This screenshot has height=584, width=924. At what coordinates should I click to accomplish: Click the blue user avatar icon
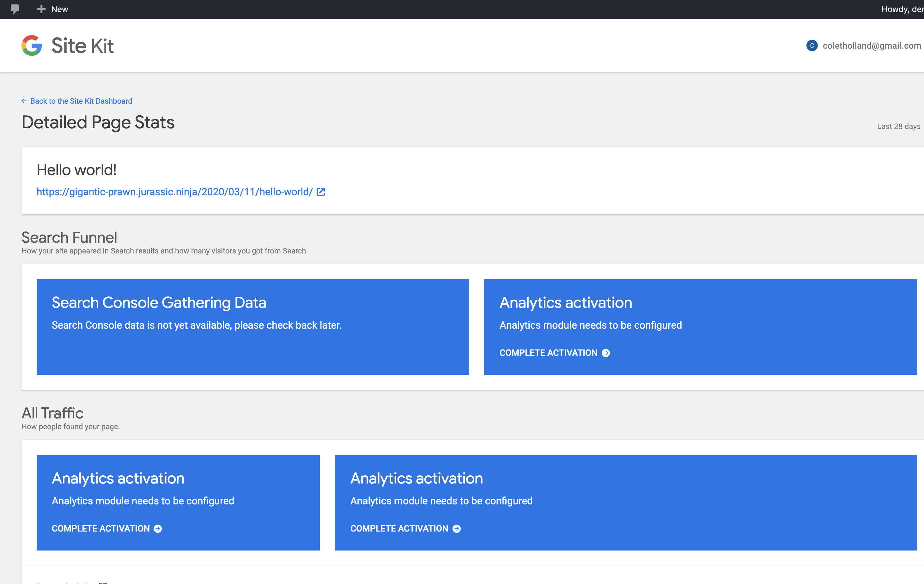tap(812, 45)
